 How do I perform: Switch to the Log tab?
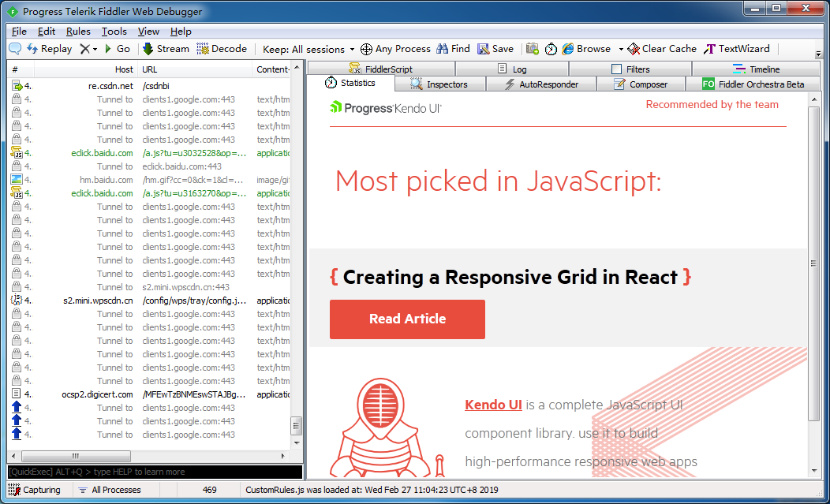tap(512, 69)
